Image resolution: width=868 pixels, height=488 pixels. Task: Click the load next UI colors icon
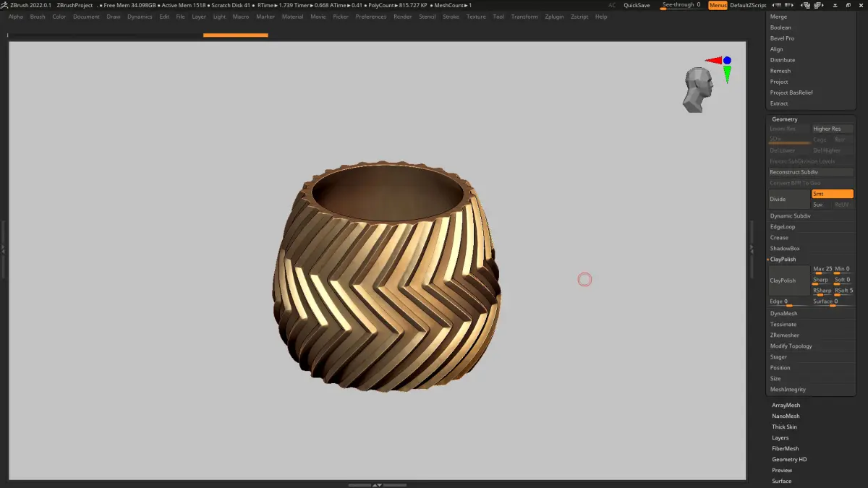point(789,5)
